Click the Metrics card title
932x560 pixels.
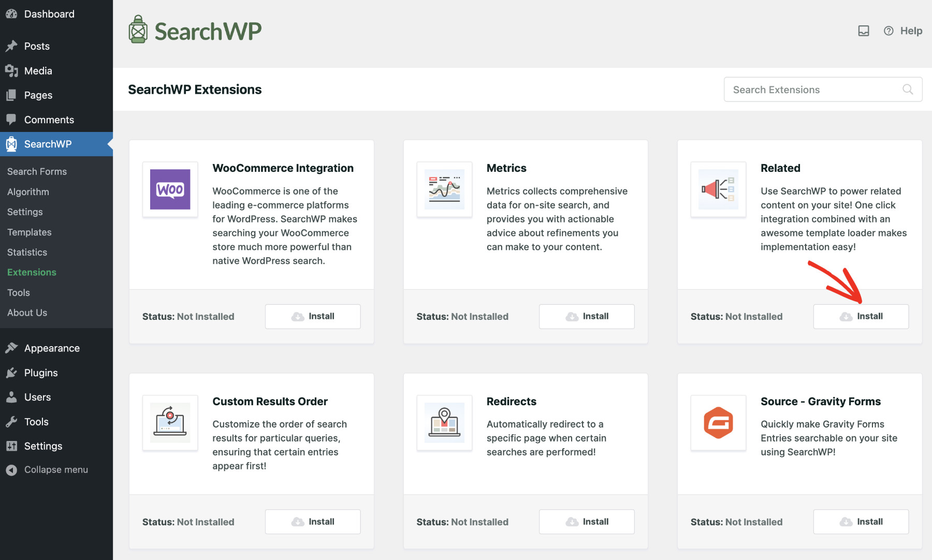(x=506, y=168)
